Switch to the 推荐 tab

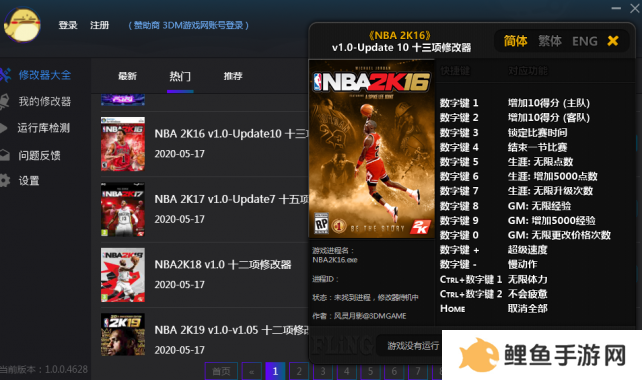coord(233,76)
